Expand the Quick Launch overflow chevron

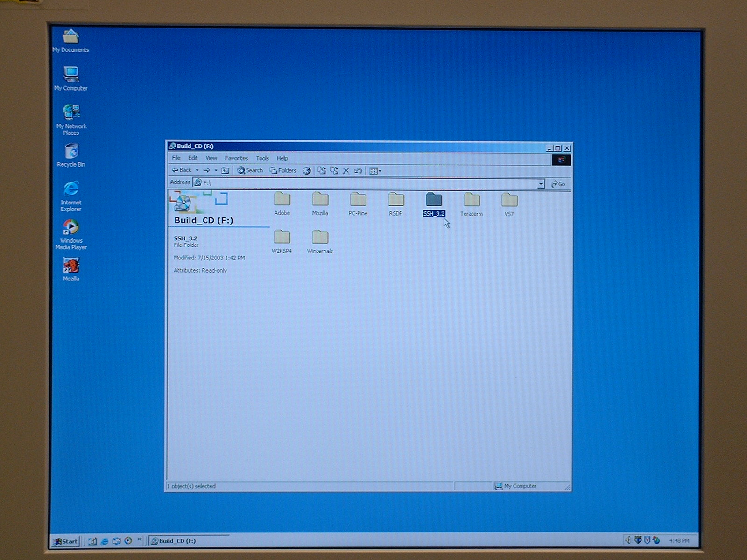point(139,540)
